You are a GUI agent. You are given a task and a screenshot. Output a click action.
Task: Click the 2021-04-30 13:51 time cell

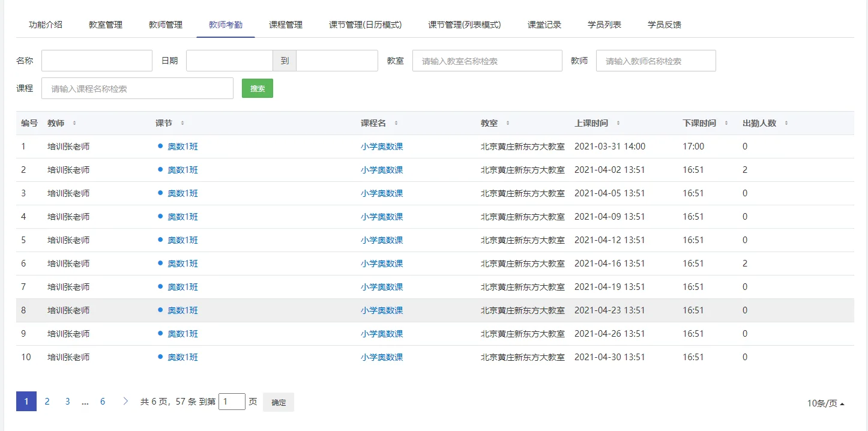[610, 357]
